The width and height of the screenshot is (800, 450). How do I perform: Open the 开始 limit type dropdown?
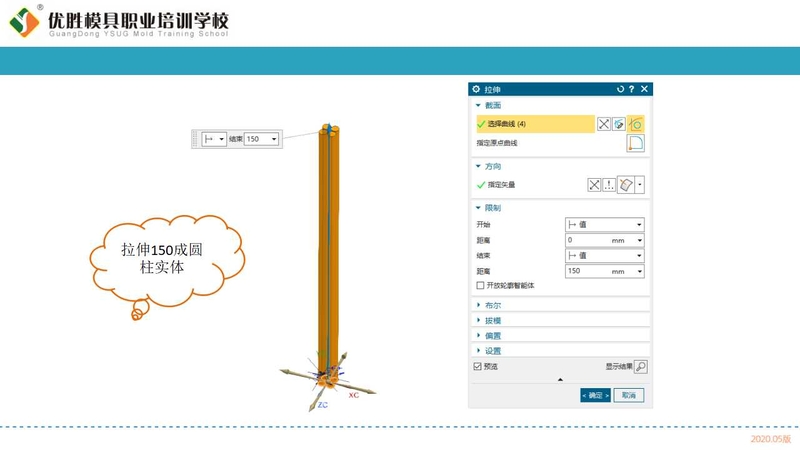point(605,224)
